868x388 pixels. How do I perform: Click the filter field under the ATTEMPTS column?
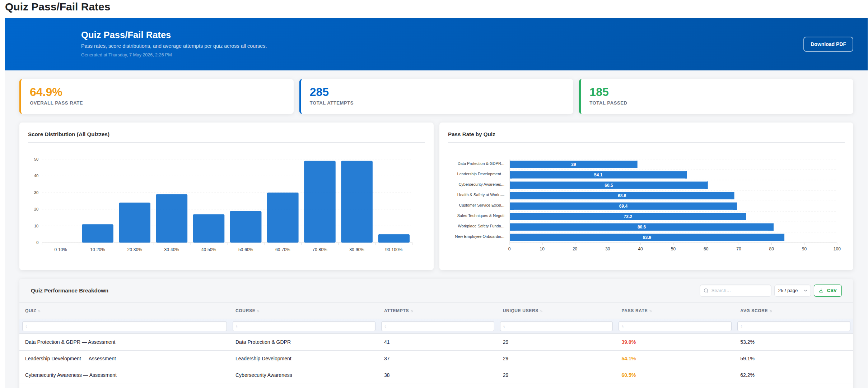(438, 326)
